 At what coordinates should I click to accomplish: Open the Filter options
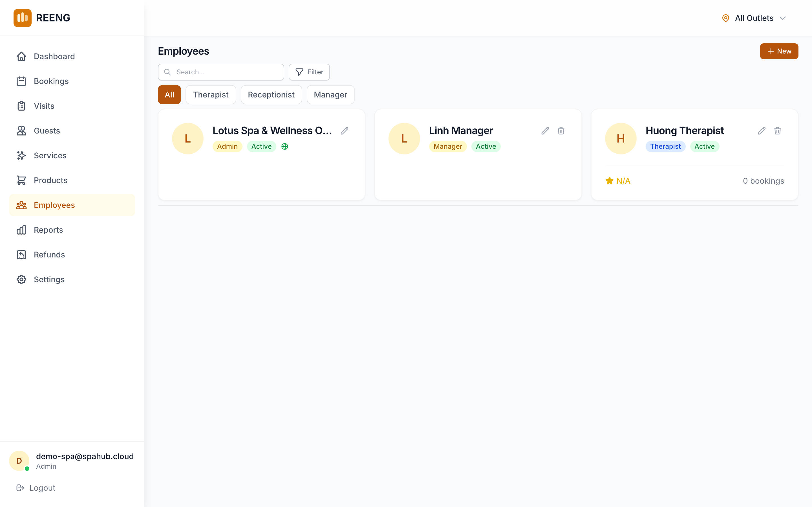[x=309, y=72]
